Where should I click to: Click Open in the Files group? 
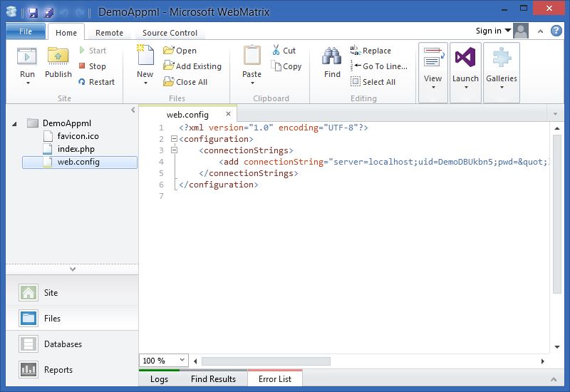coord(180,51)
